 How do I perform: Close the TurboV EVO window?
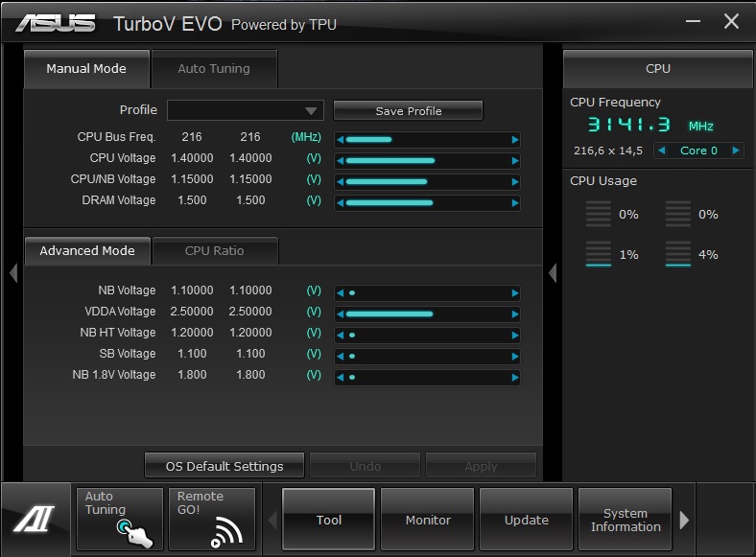point(731,21)
